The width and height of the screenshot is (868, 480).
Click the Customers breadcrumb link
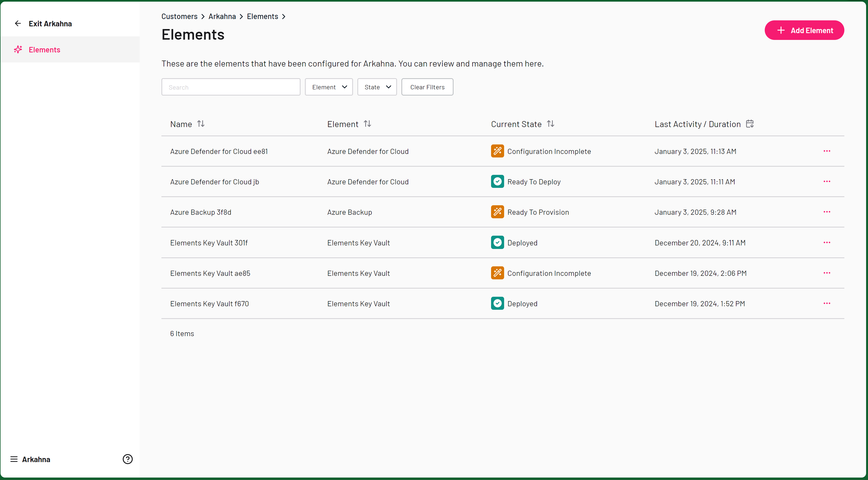179,16
